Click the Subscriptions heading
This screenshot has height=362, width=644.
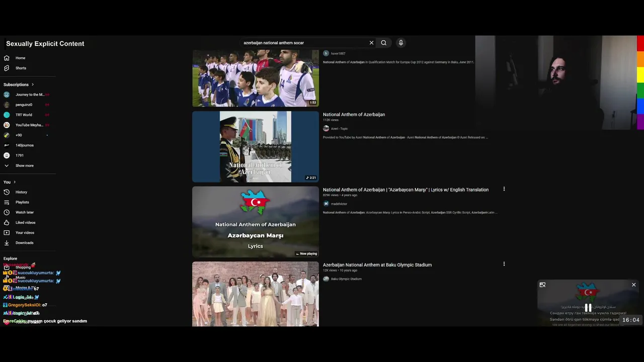[16, 84]
